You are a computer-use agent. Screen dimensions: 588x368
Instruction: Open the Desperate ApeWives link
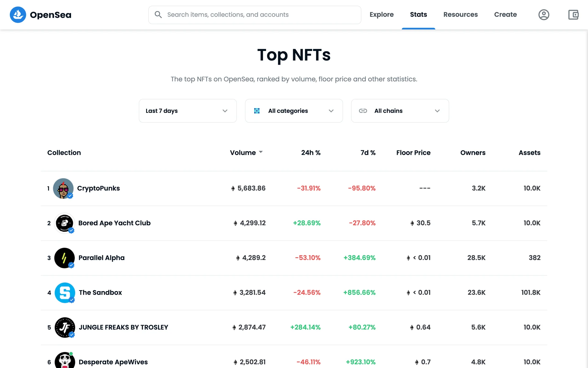(113, 362)
